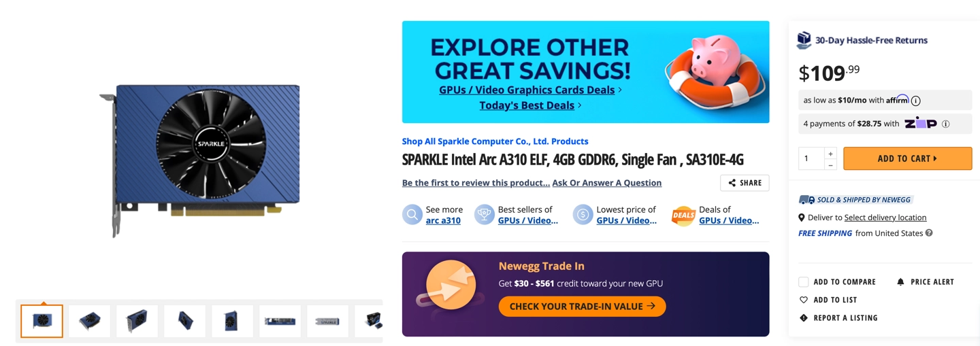Image resolution: width=980 pixels, height=346 pixels.
Task: Click the Add to List heart icon
Action: pos(804,300)
